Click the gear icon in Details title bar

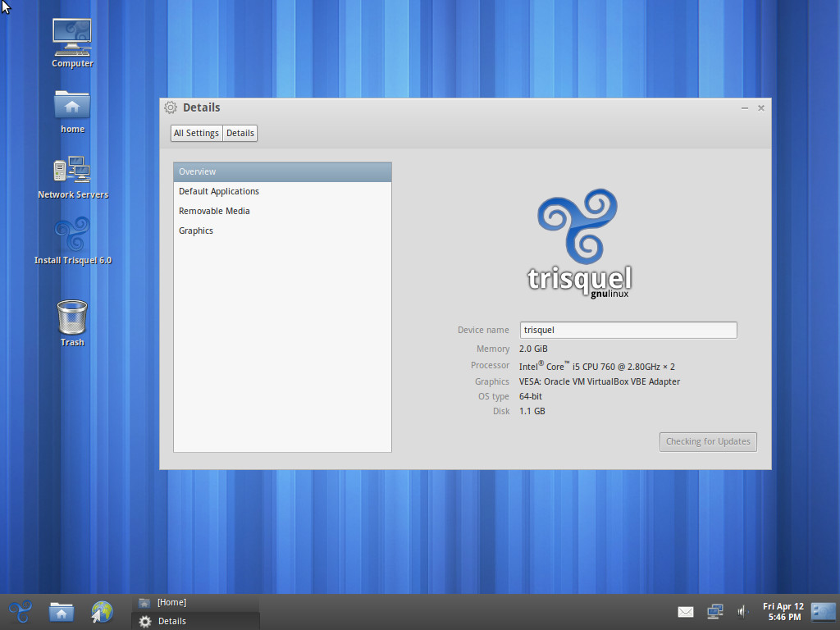coord(171,107)
